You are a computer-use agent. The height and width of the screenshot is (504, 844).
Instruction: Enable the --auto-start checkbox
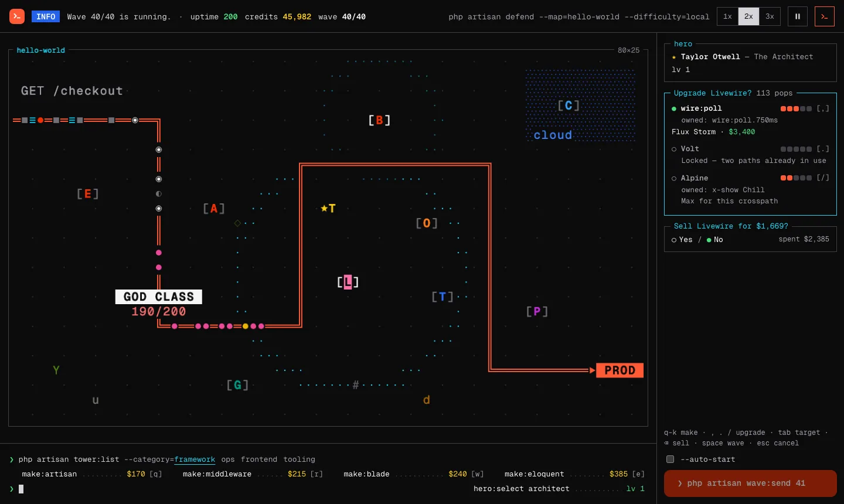670,459
